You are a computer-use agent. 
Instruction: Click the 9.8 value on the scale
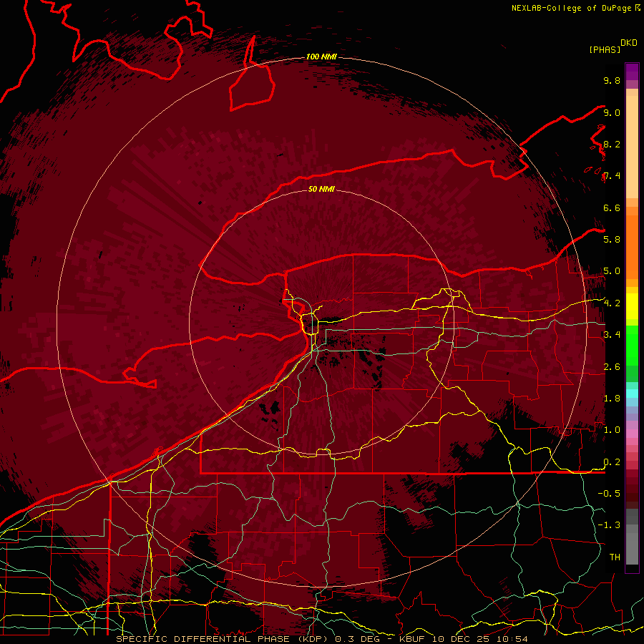pyautogui.click(x=612, y=80)
